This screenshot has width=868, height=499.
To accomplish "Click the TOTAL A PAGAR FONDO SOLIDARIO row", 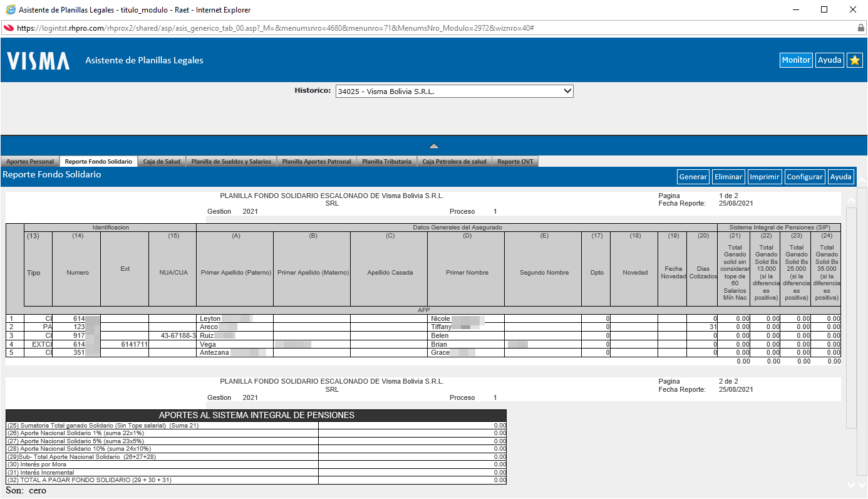I will click(x=256, y=480).
